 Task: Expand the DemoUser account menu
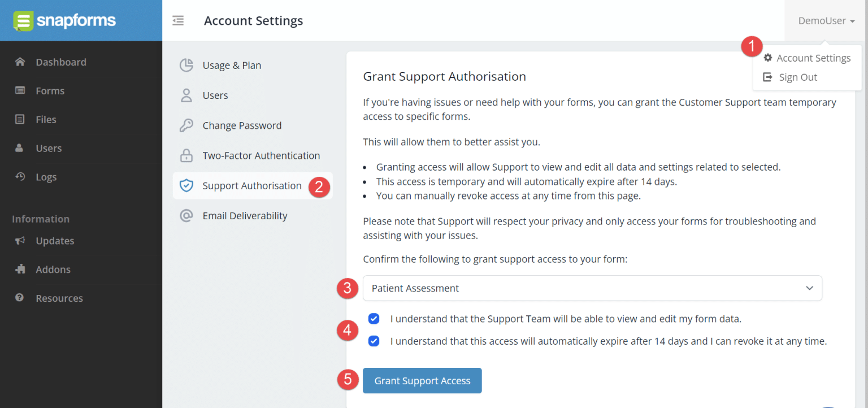point(825,20)
